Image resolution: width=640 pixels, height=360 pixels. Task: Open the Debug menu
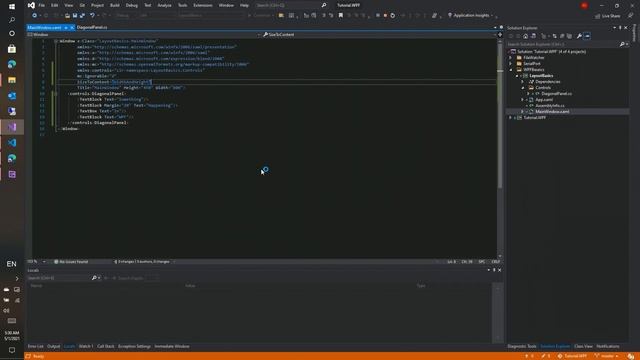(131, 5)
